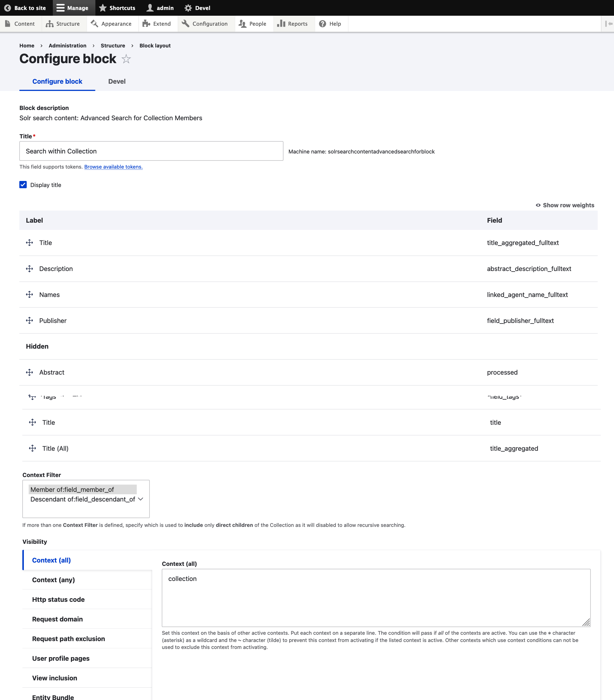
Task: Open the Context Filter dropdown arrow
Action: click(x=140, y=499)
